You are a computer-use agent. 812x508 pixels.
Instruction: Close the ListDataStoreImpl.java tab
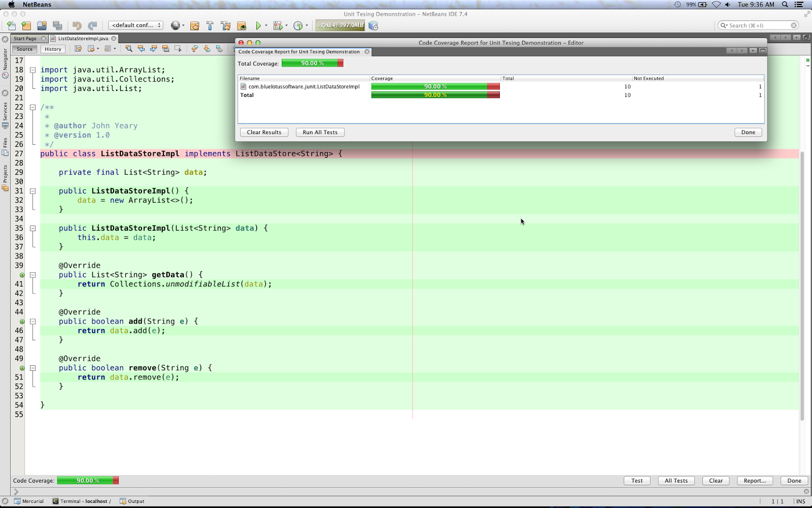click(114, 39)
